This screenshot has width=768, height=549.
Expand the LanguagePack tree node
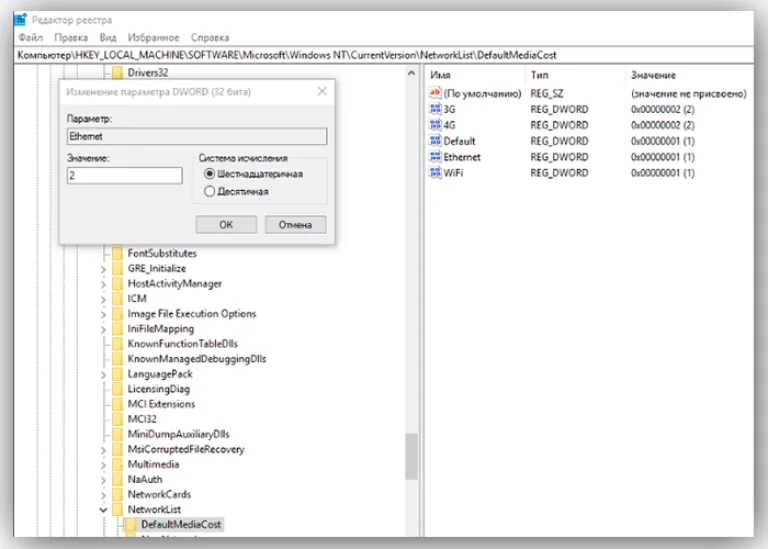103,375
